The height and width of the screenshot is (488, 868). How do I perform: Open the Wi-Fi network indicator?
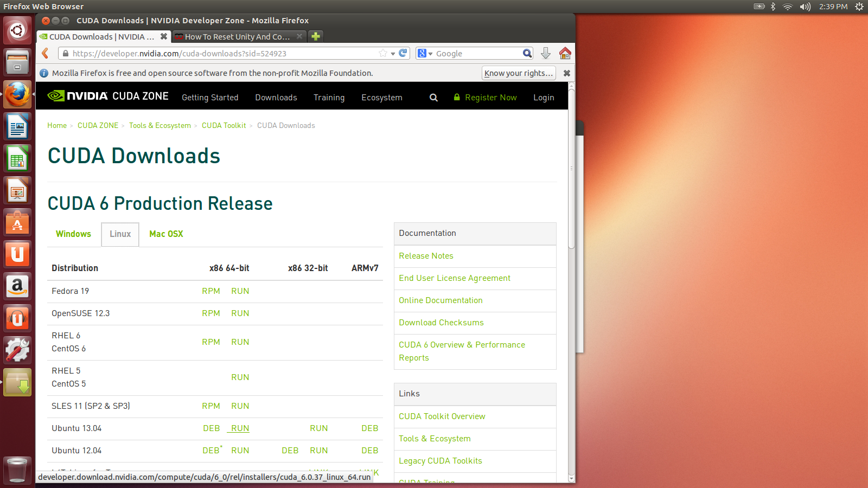point(788,7)
